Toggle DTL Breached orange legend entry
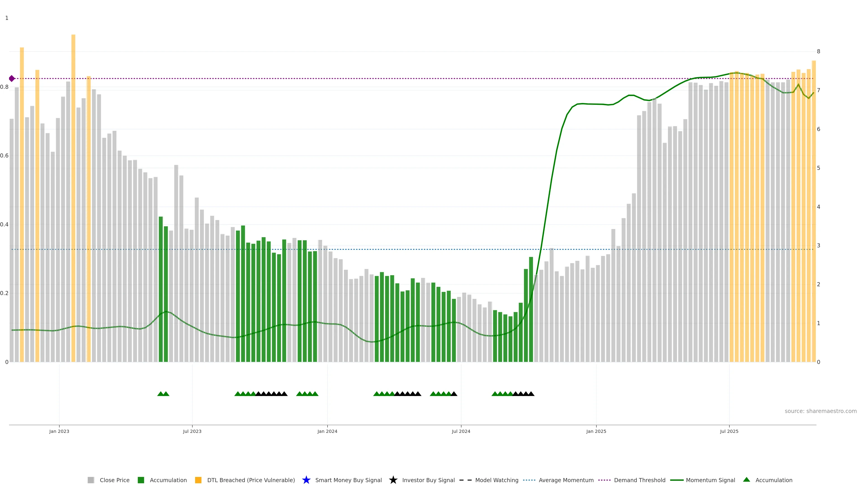The image size is (868, 488). [x=198, y=480]
